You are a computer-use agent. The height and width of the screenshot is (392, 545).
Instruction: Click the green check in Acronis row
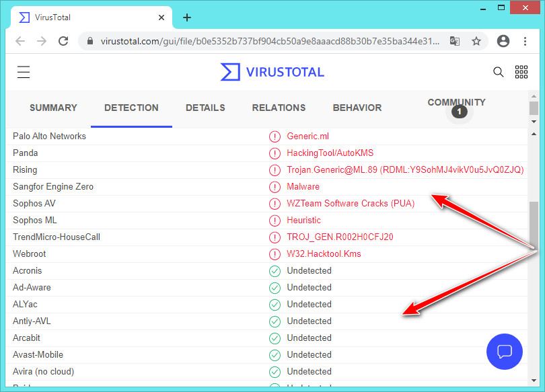(275, 271)
